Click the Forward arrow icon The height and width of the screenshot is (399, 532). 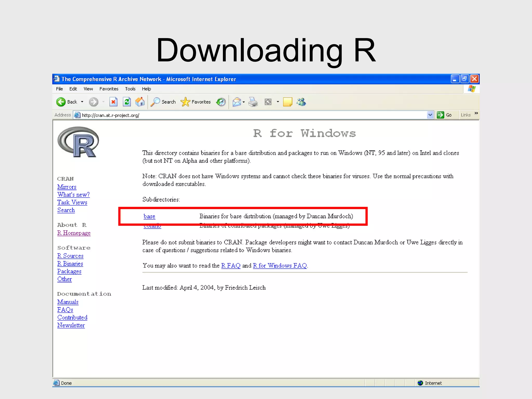pyautogui.click(x=94, y=102)
